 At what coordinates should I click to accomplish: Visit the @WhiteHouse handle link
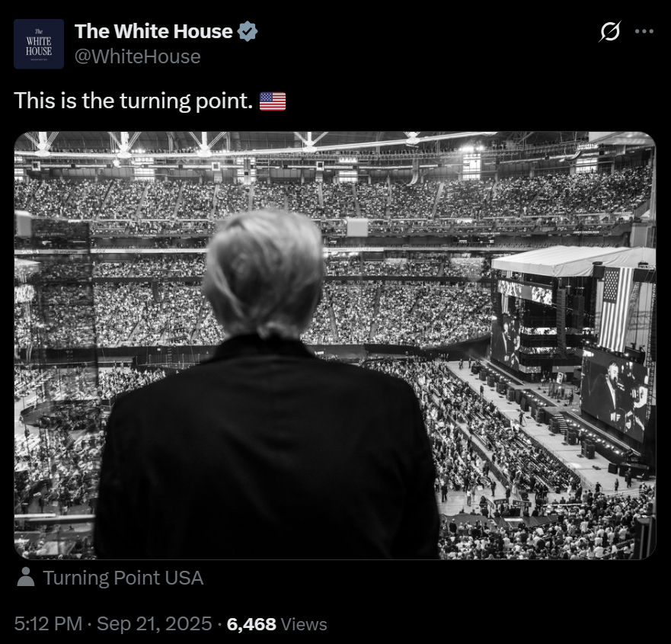[137, 56]
